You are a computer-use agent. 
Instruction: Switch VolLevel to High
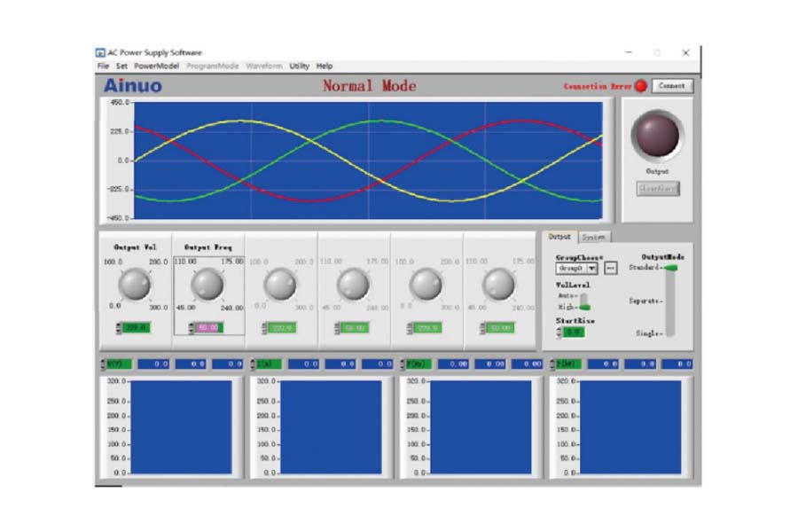coord(586,307)
